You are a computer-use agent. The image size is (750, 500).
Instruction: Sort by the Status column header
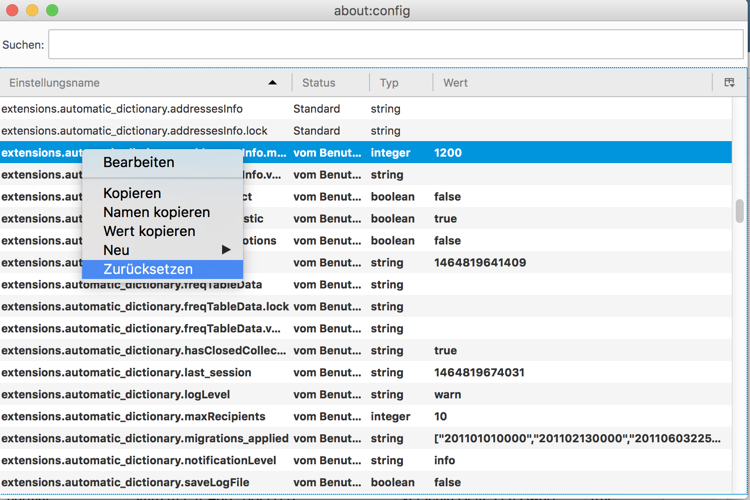pos(319,83)
